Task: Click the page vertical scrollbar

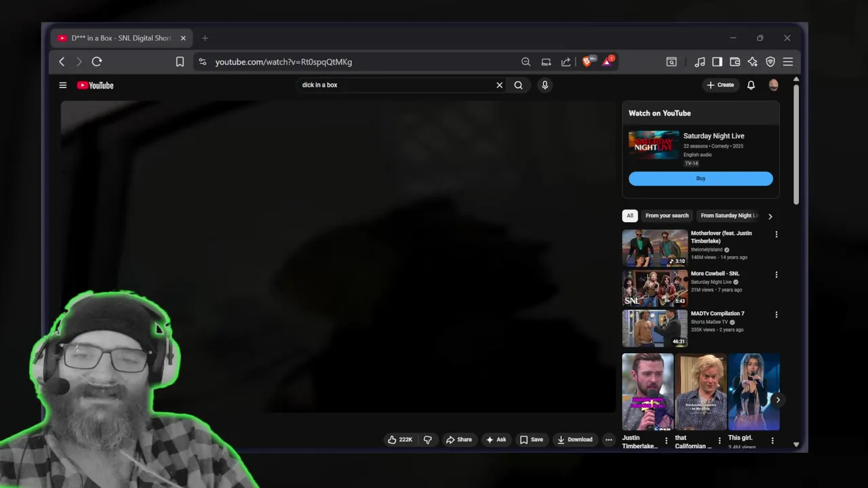Action: pyautogui.click(x=796, y=144)
